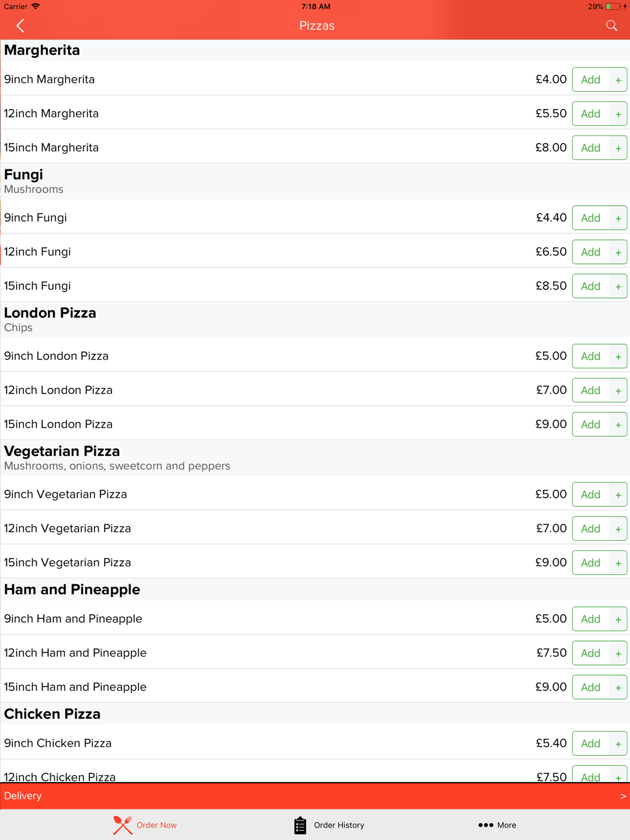Click plus for 9inch Ham and Pineapple
Viewport: 630px width, 840px height.
[618, 620]
